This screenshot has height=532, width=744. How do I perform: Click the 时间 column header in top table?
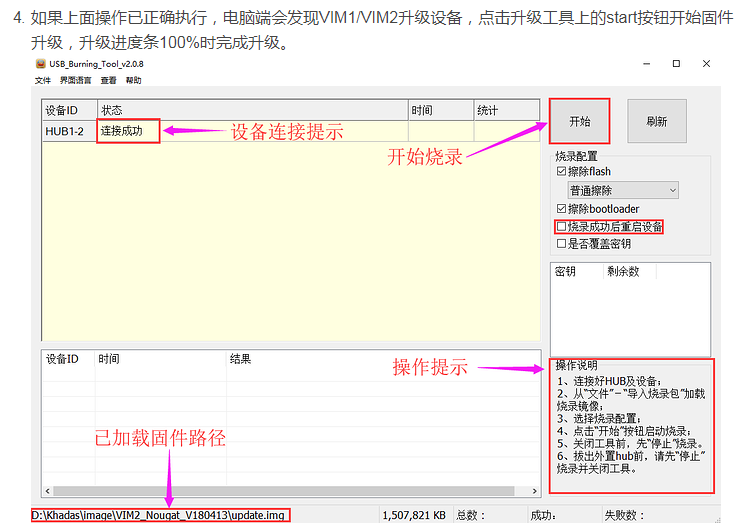[441, 110]
